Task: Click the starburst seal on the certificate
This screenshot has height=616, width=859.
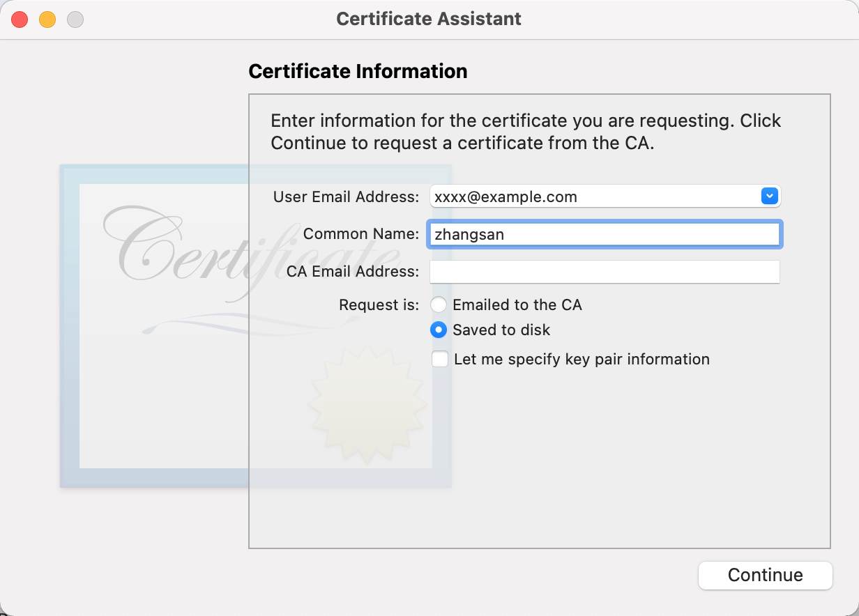Action: click(367, 405)
